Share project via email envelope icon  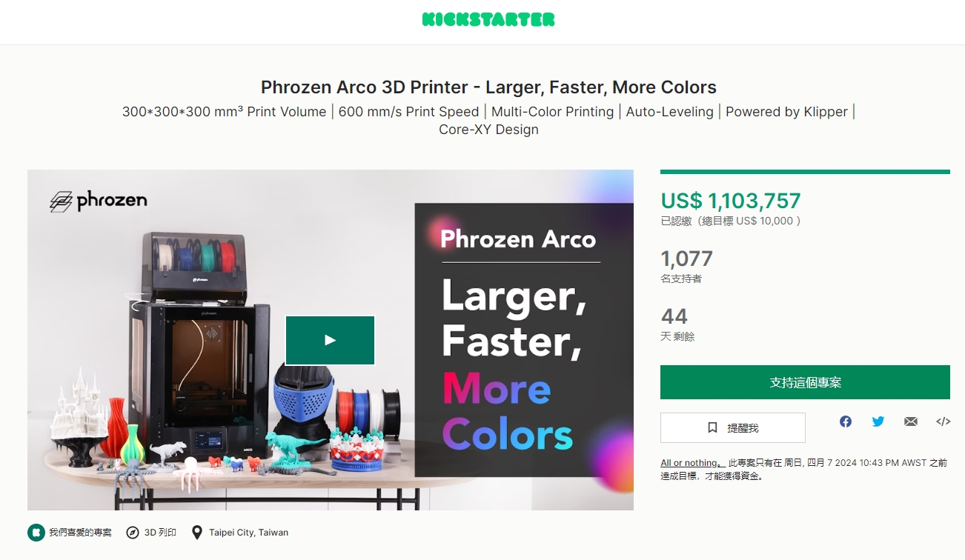(x=911, y=421)
